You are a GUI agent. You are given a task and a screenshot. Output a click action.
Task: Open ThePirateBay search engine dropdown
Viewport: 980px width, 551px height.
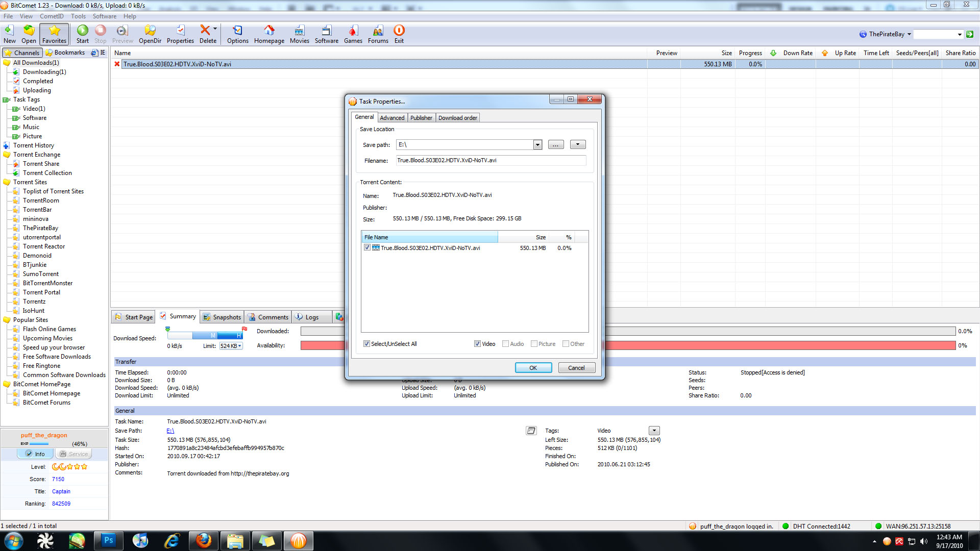(x=909, y=34)
